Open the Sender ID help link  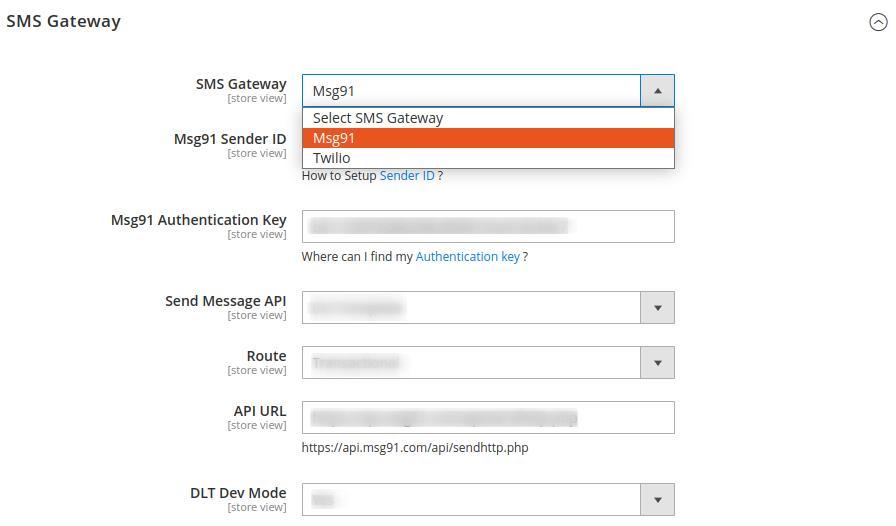407,176
